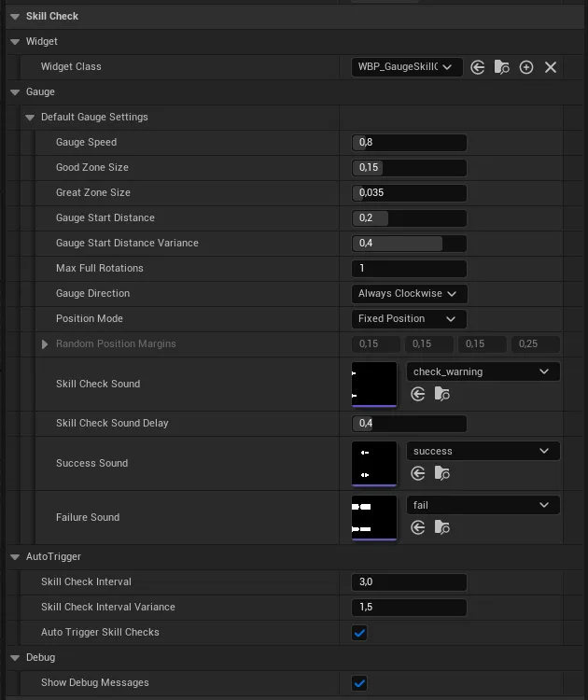Select Widget Class label
This screenshot has height=700, width=588.
click(x=71, y=66)
